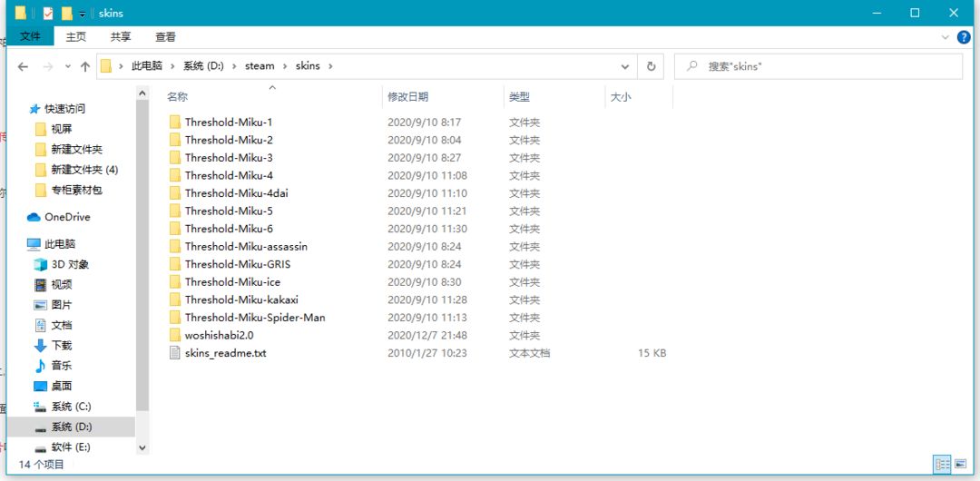
Task: Click the 此电脑 breadcrumb segment
Action: 147,65
